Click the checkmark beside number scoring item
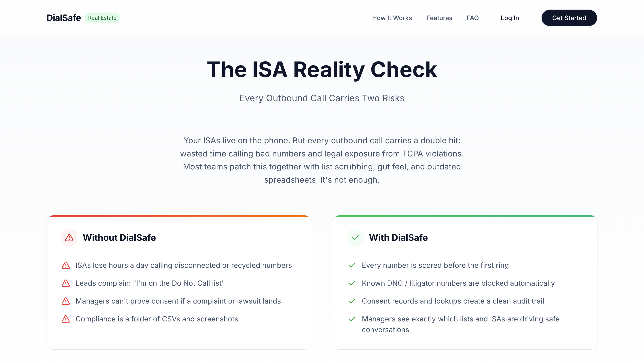This screenshot has height=363, width=644. 352,265
